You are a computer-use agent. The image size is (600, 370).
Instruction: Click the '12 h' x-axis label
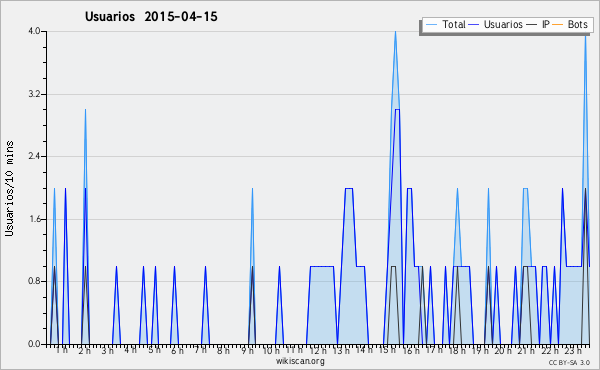(x=318, y=350)
